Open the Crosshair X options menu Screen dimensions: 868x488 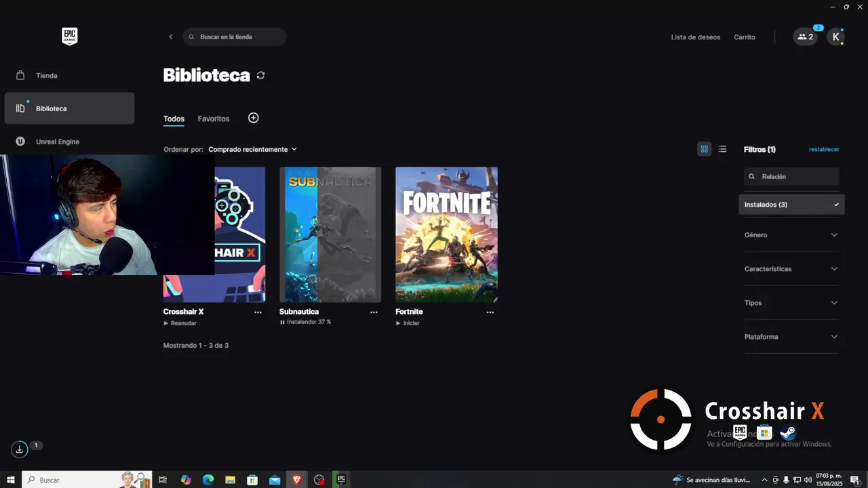[x=258, y=312]
